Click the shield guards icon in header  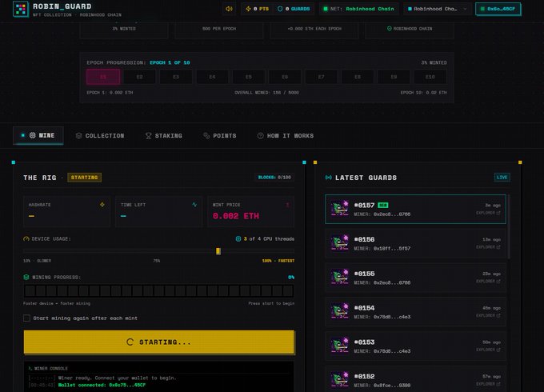click(280, 9)
